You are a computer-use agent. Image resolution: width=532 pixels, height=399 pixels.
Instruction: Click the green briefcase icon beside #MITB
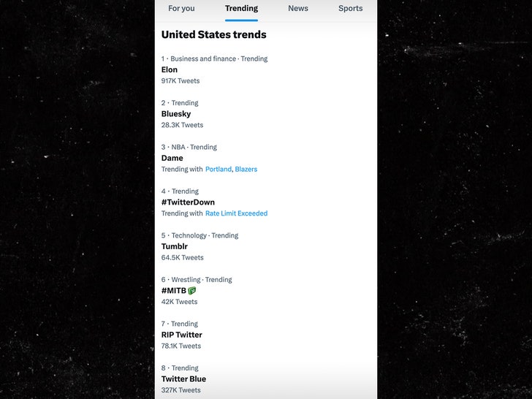pyautogui.click(x=192, y=291)
